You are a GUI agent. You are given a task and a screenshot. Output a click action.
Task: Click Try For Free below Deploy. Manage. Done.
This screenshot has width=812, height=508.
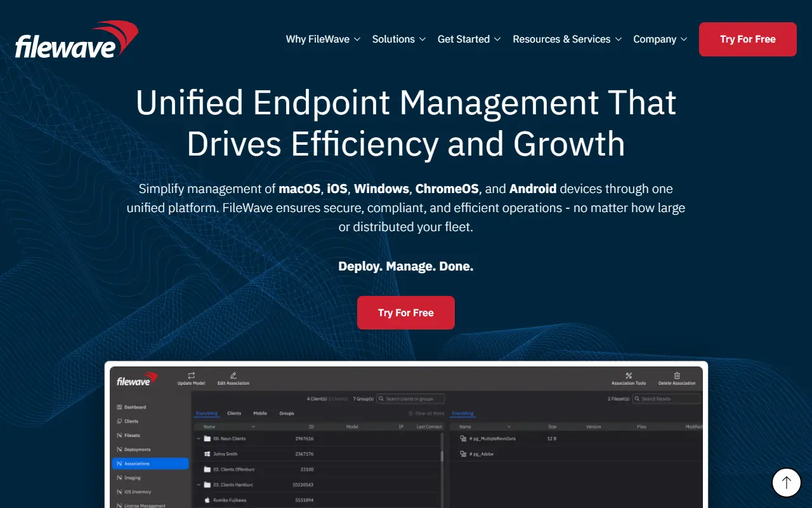click(x=406, y=313)
